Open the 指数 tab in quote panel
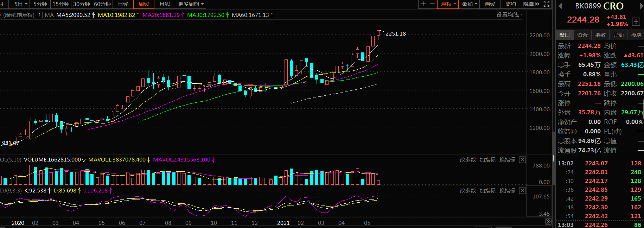Viewport: 644px width, 228px height. click(x=600, y=35)
